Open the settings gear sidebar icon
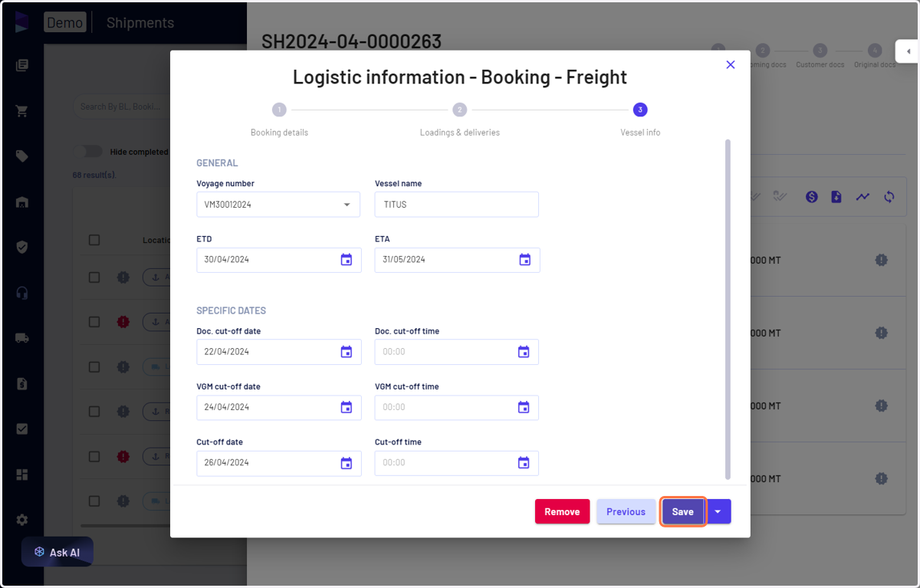The width and height of the screenshot is (920, 588). pos(22,520)
